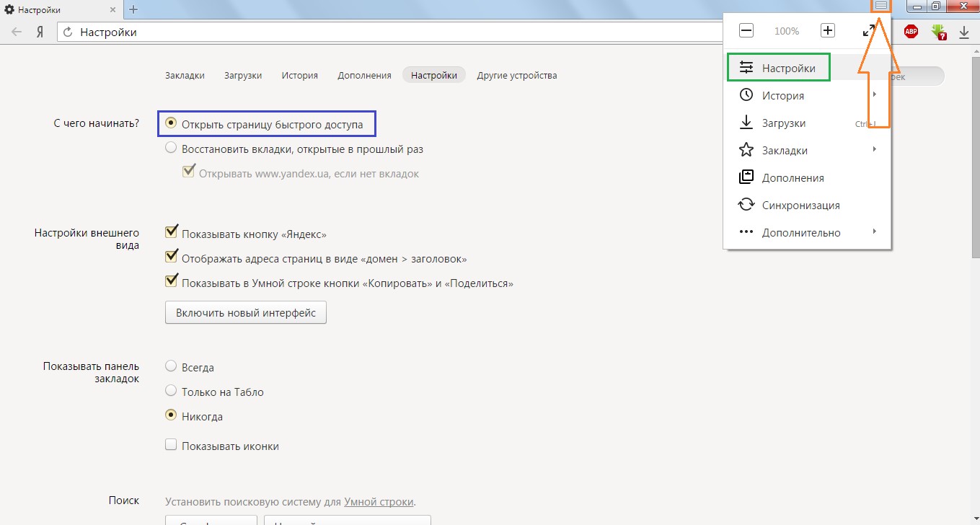
Task: Enter fullscreen mode via arrows icon
Action: point(869,31)
